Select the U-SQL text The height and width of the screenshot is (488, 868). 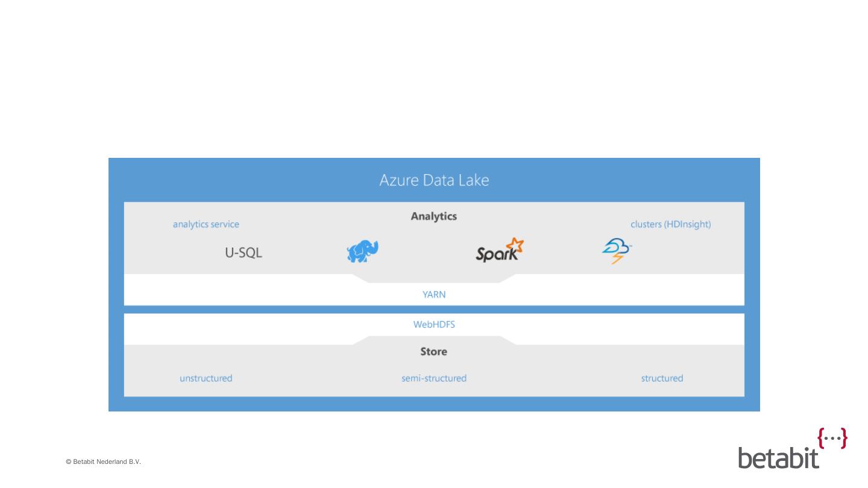click(x=244, y=253)
